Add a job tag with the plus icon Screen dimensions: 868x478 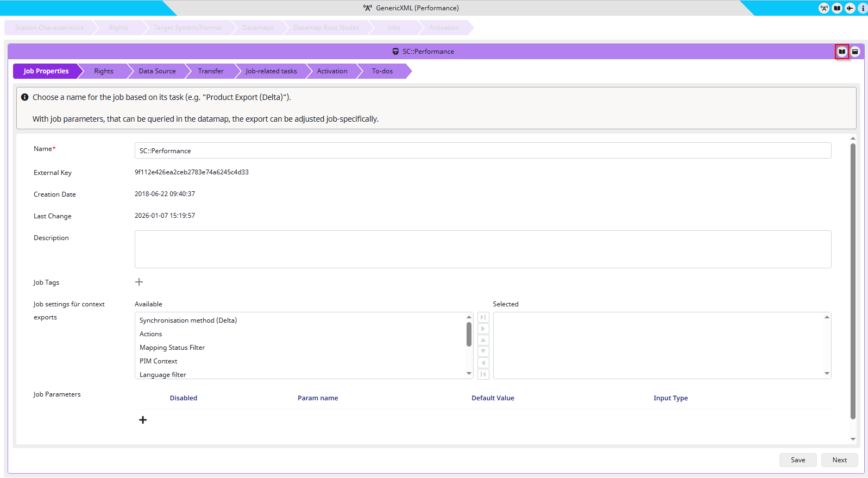(139, 282)
